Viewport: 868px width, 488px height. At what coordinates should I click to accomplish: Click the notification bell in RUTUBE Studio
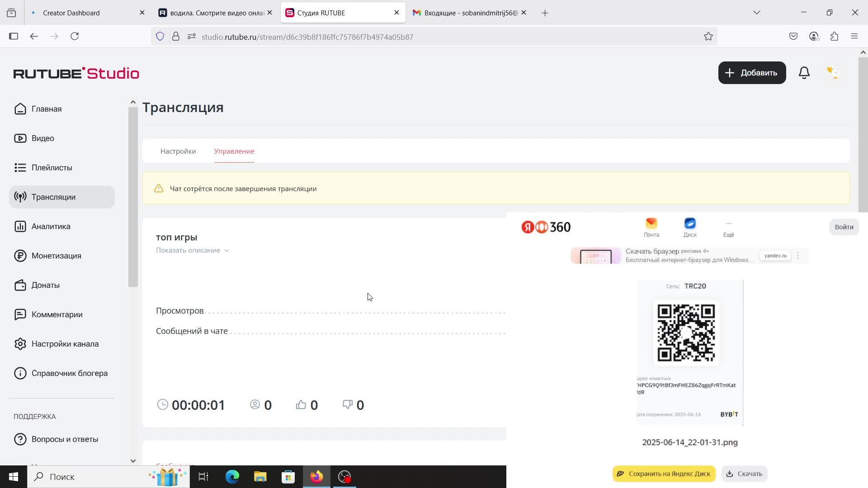(x=804, y=72)
